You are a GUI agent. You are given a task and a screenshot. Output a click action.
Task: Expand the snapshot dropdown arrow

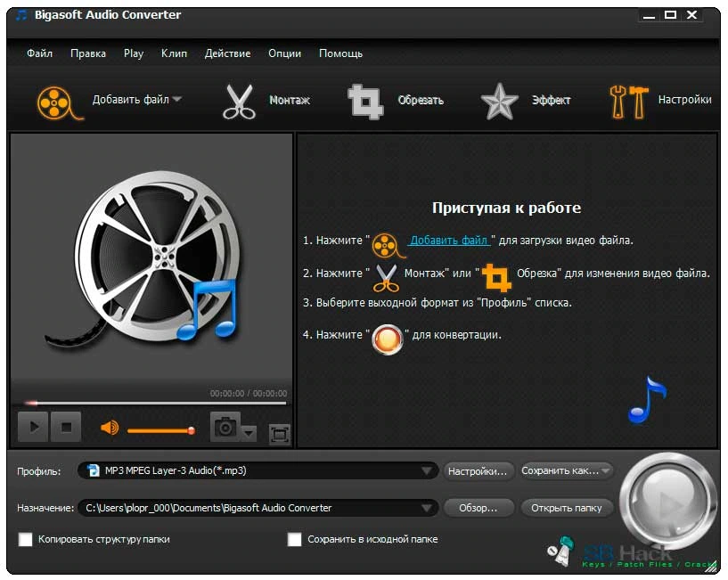249,433
